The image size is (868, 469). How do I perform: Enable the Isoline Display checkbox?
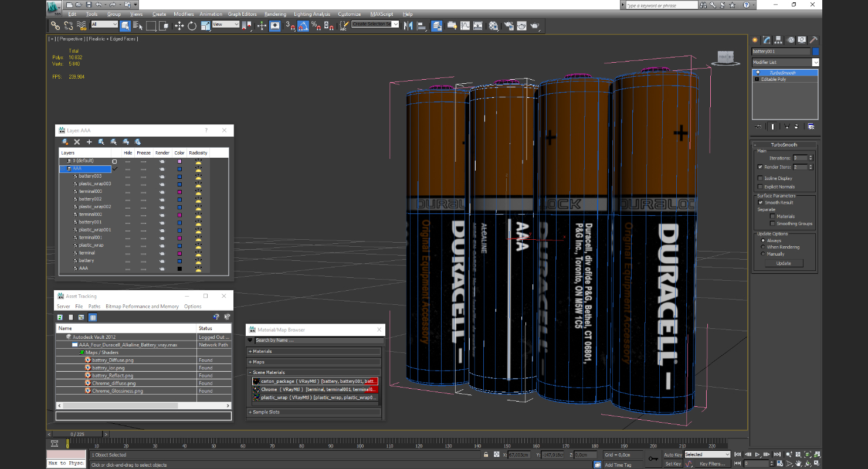[760, 178]
